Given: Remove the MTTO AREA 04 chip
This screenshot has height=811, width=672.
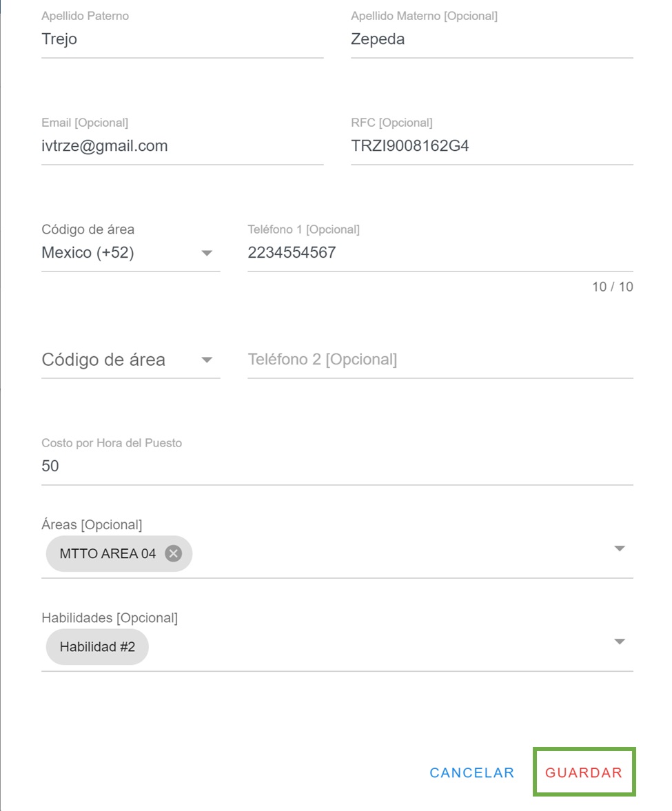Looking at the screenshot, I should click(174, 553).
